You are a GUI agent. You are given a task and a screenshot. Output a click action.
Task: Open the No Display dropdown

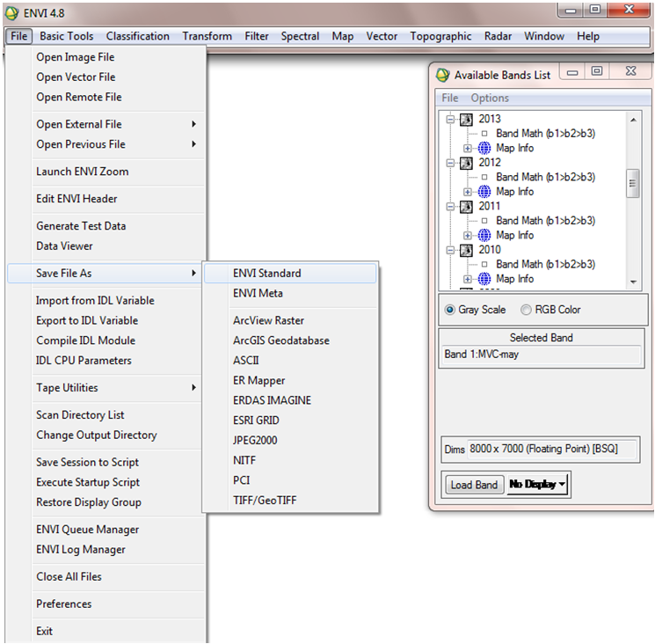click(537, 485)
